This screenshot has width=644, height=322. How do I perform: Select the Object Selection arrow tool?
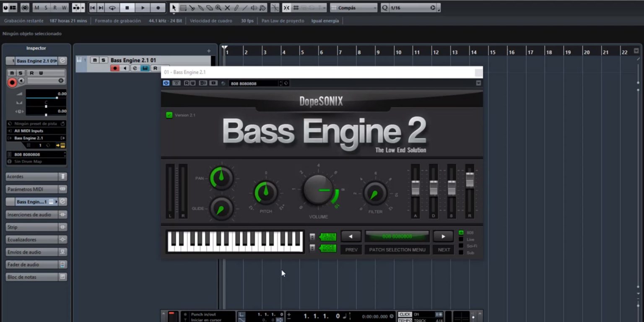[175, 8]
